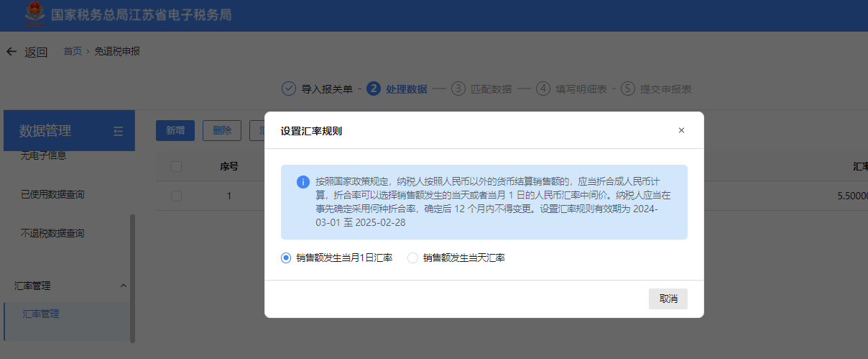868x359 pixels.
Task: Close the 设置汇率规则 dialog with X
Action: tap(681, 130)
